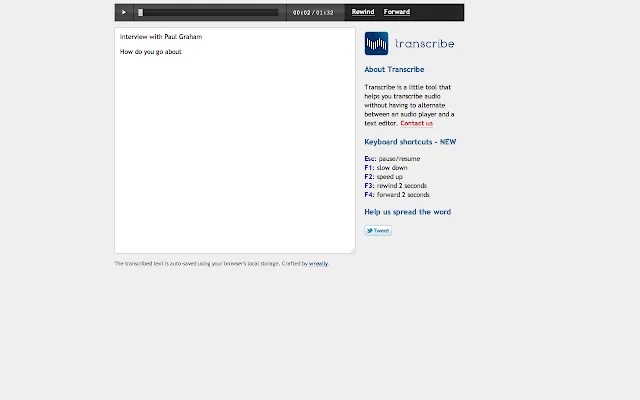Screen dimensions: 640x400
Task: Open the wreally link in footer
Action: coord(318,264)
